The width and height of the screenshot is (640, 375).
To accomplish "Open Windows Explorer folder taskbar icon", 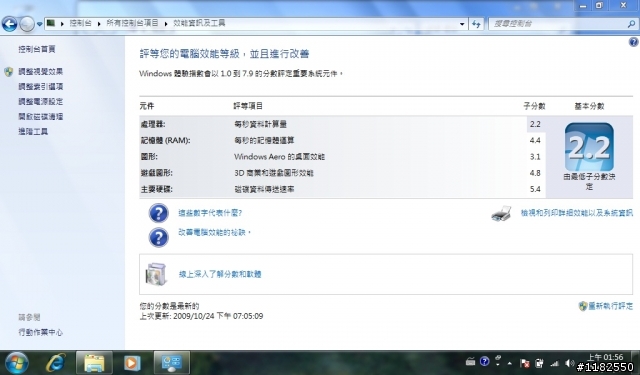I will (94, 362).
